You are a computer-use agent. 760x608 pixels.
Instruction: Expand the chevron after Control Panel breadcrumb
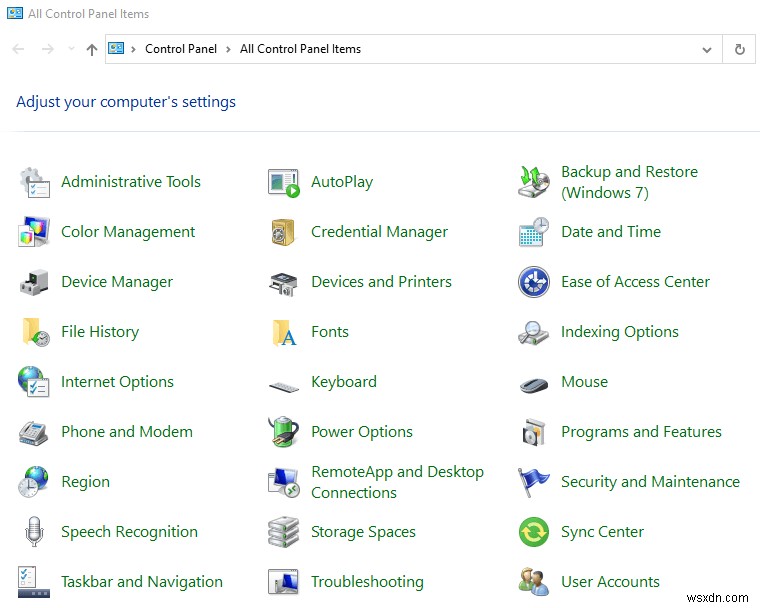coord(228,49)
